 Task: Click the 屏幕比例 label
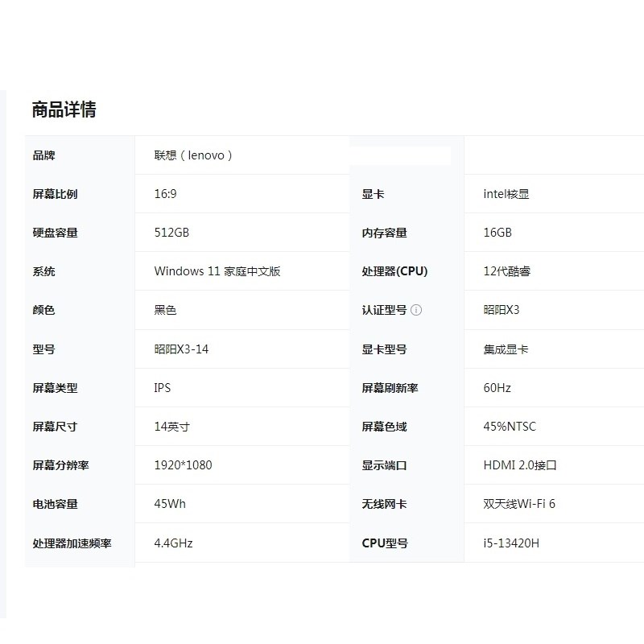[55, 194]
